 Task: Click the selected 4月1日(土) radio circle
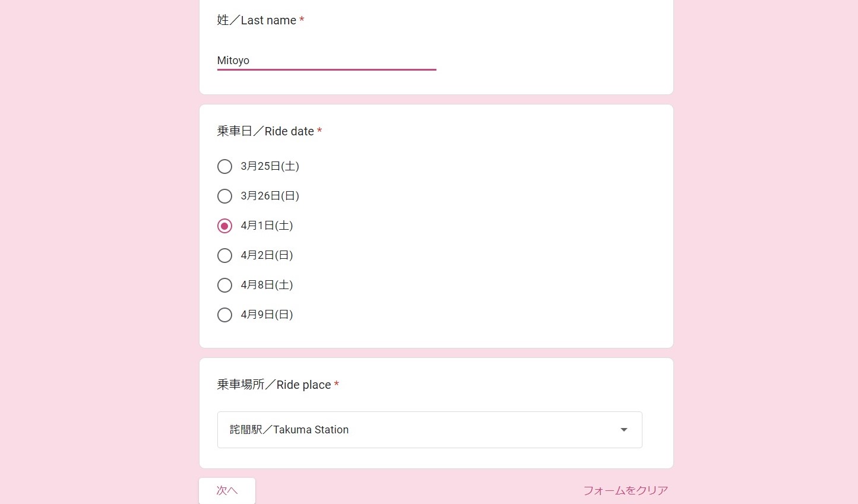pos(224,226)
